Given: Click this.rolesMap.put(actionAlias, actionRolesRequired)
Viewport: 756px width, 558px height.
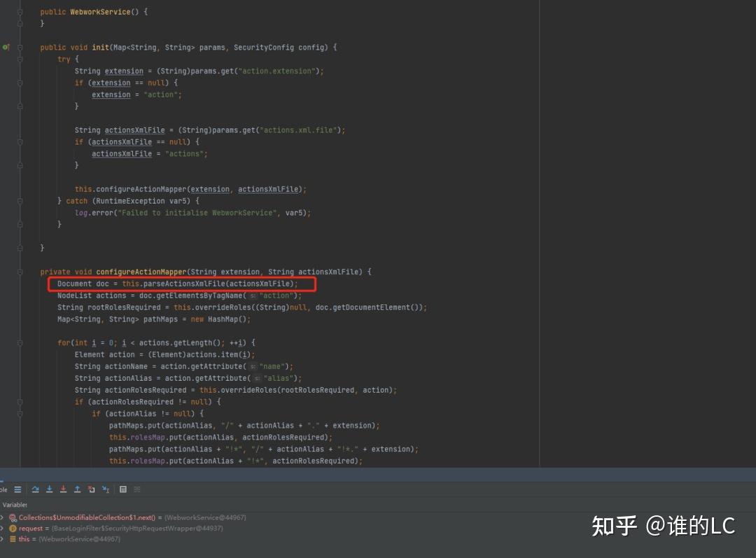Looking at the screenshot, I should tap(220, 438).
